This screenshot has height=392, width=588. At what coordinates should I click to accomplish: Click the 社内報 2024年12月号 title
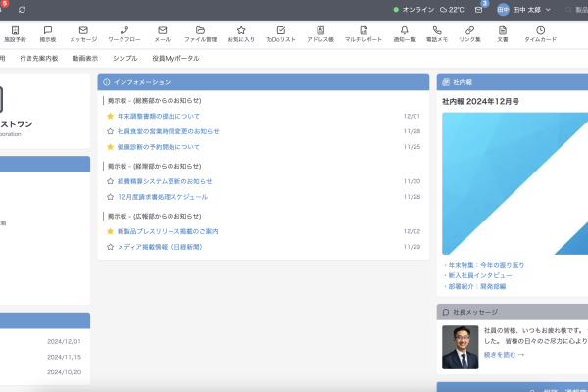(480, 101)
